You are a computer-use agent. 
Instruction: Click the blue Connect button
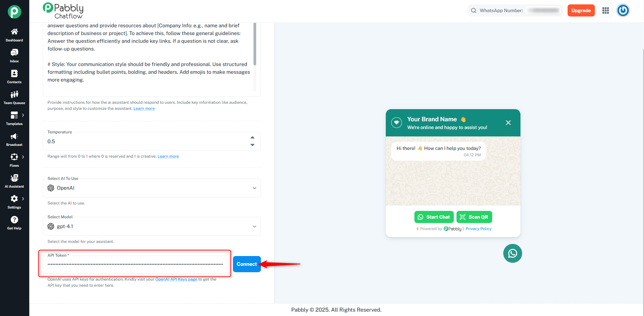pyautogui.click(x=247, y=264)
